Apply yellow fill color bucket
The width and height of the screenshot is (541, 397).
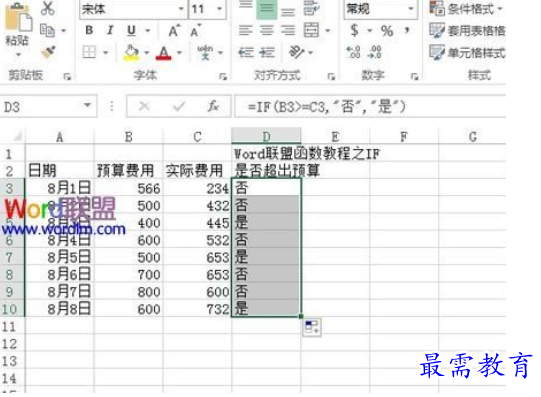[x=131, y=53]
